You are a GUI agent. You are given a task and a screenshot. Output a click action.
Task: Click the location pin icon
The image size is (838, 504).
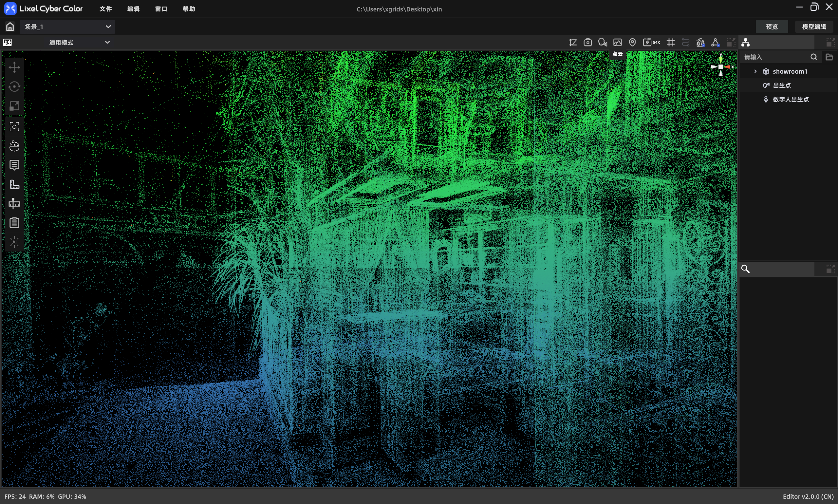[632, 43]
